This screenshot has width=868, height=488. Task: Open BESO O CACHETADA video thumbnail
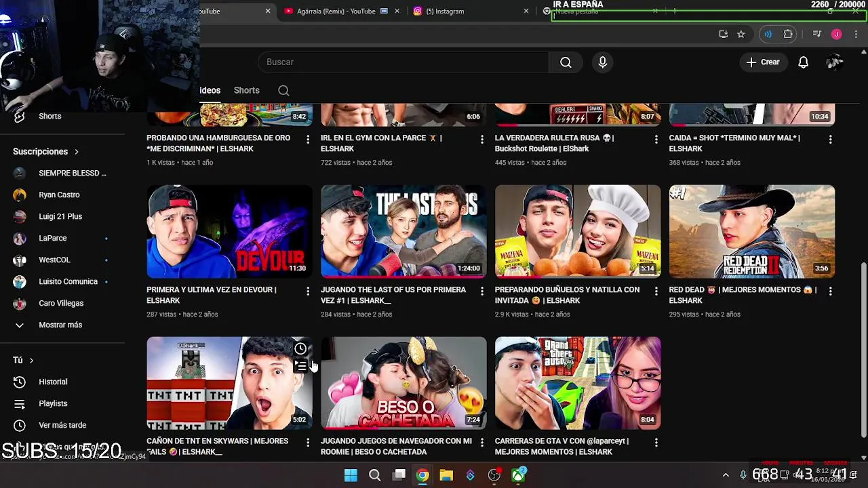(x=403, y=383)
